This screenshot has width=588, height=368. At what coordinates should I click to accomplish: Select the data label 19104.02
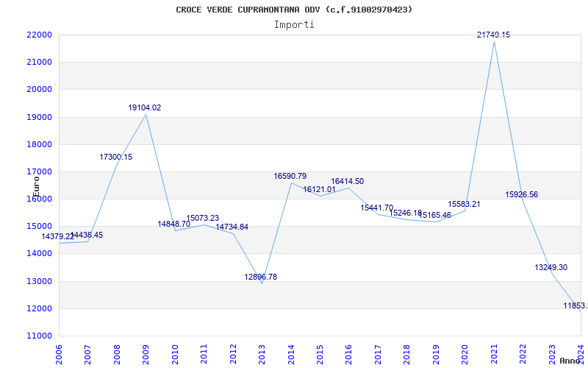pos(145,107)
